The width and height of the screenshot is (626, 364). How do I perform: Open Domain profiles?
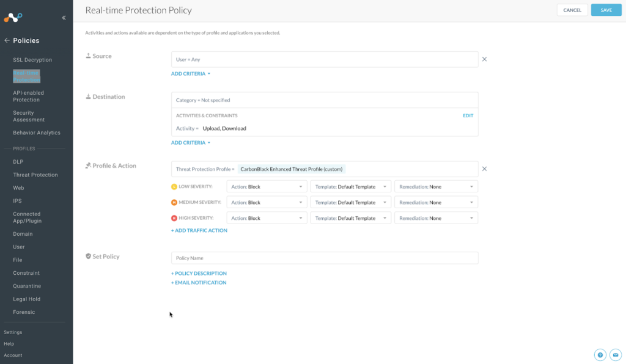click(x=23, y=234)
